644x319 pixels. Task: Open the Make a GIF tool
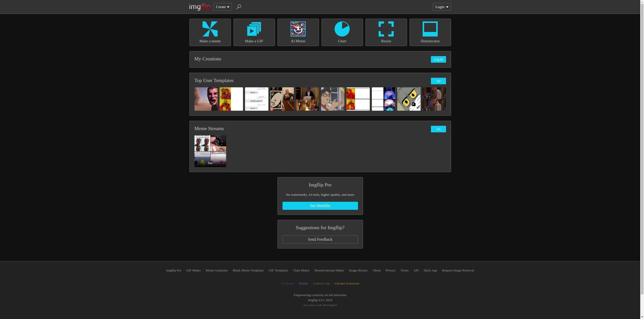point(254,32)
